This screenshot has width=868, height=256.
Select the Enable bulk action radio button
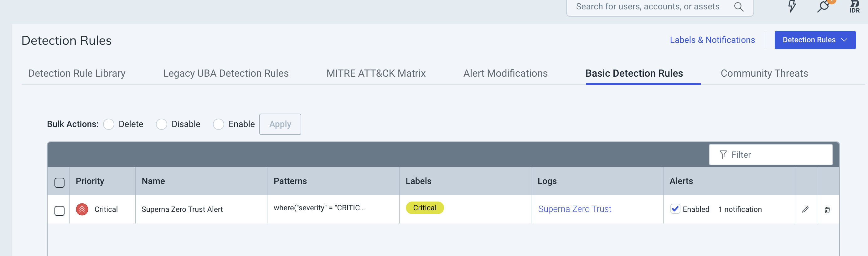(x=219, y=124)
